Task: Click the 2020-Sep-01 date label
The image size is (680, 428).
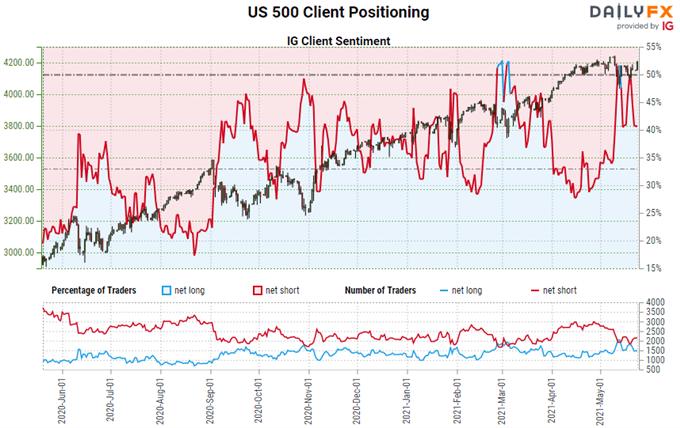Action: point(210,401)
